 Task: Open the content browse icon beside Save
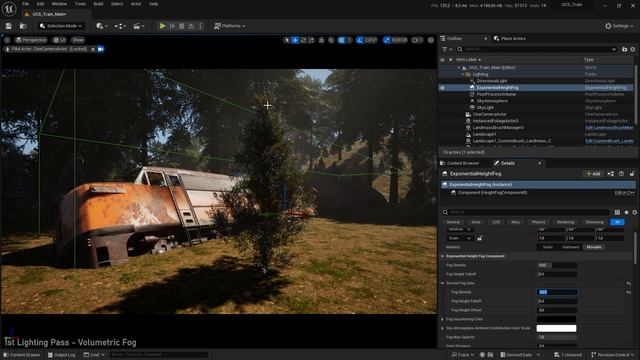[x=23, y=26]
